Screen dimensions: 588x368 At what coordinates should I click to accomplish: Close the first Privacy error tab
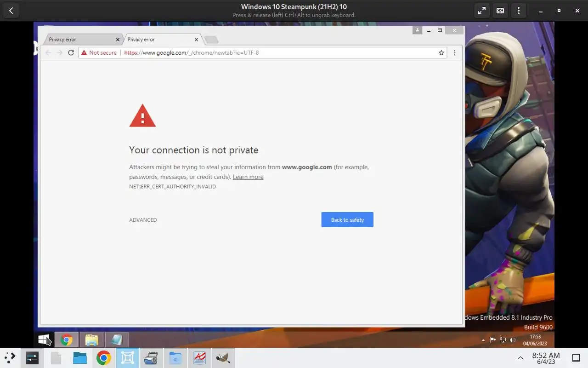(118, 40)
